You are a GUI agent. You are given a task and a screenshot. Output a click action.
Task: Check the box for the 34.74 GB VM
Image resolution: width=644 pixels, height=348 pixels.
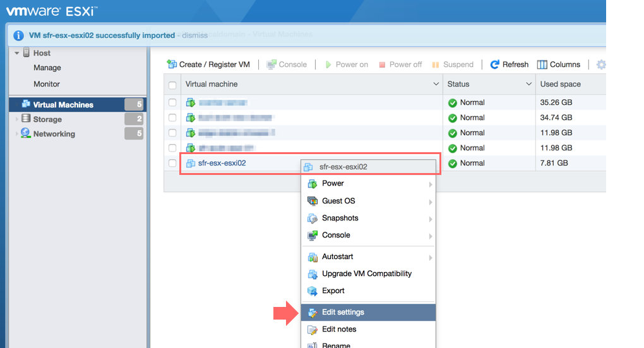[172, 117]
